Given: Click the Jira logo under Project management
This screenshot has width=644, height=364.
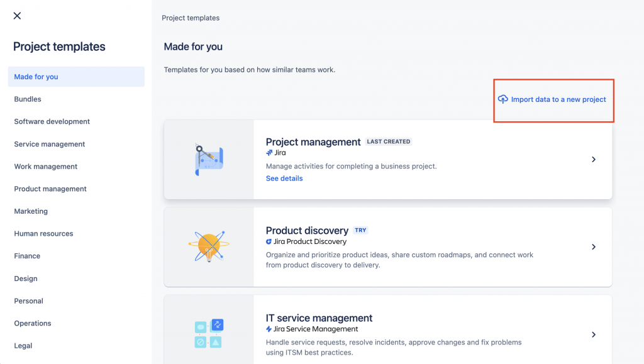Looking at the screenshot, I should point(269,153).
